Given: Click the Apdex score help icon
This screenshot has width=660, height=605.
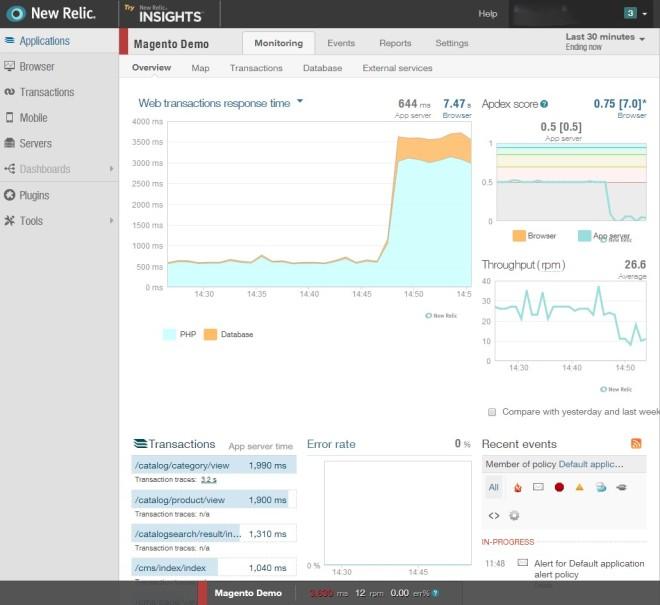Looking at the screenshot, I should pos(544,104).
